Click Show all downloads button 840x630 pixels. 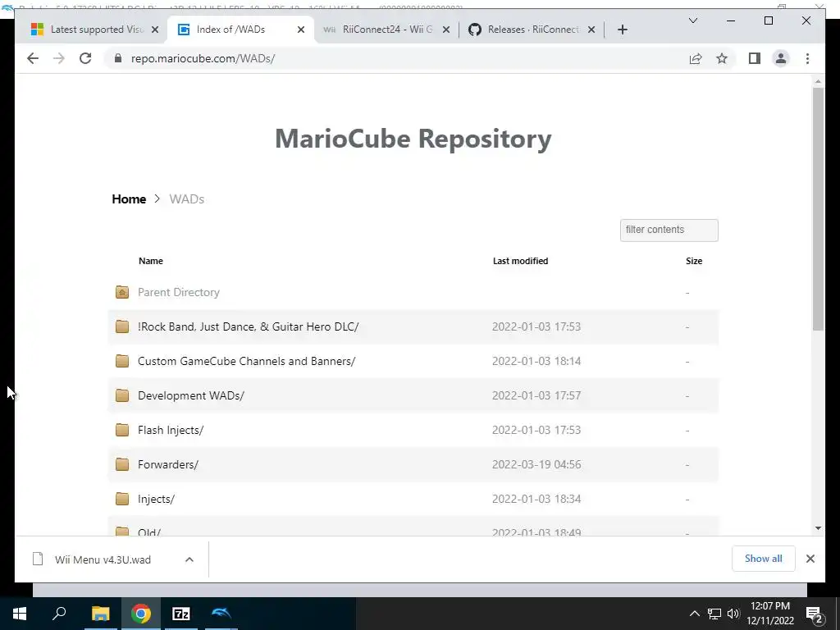[763, 559]
